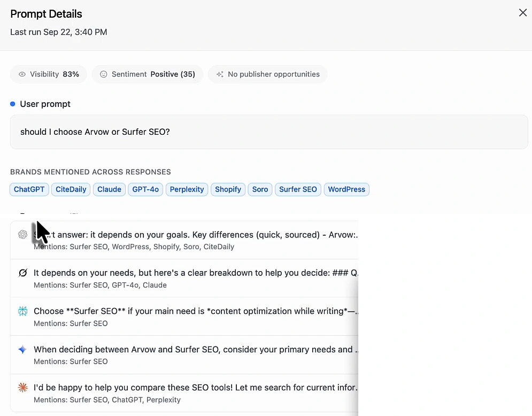
Task: Click 'Mentions: Surfer SEO, GPT-4o, Claude'
Action: [100, 285]
